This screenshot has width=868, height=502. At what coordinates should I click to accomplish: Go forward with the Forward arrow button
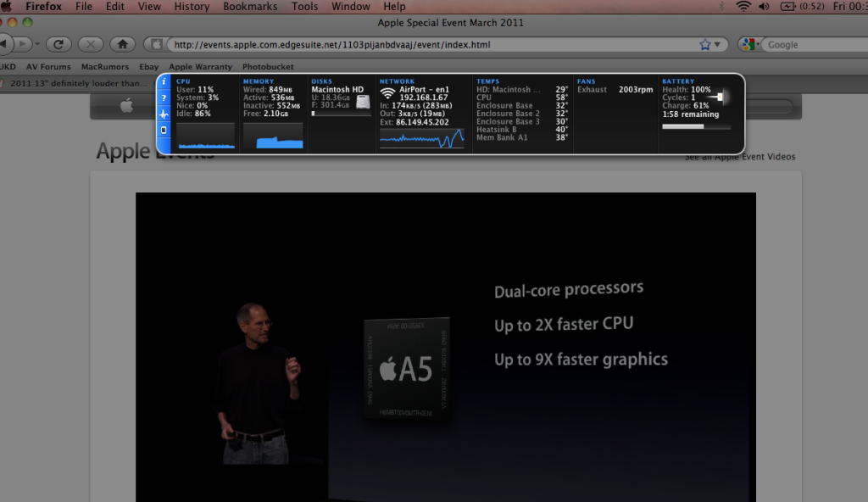click(x=22, y=44)
